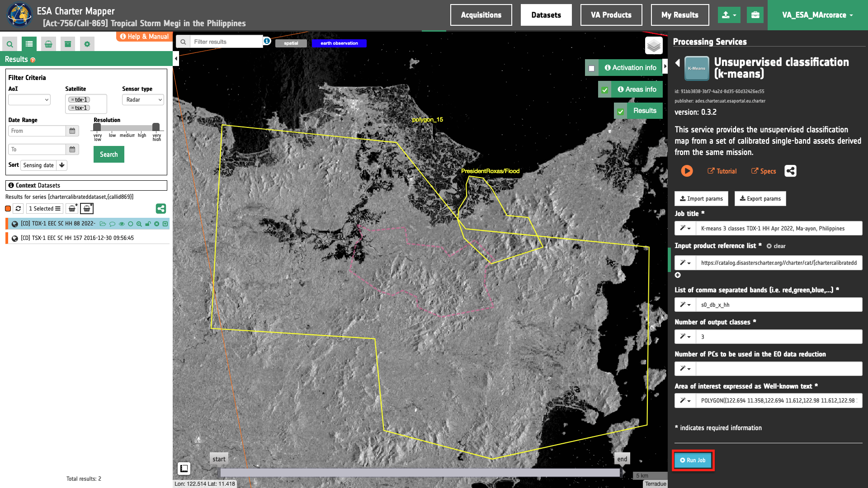Click the Run Job button
The image size is (868, 488).
(693, 460)
